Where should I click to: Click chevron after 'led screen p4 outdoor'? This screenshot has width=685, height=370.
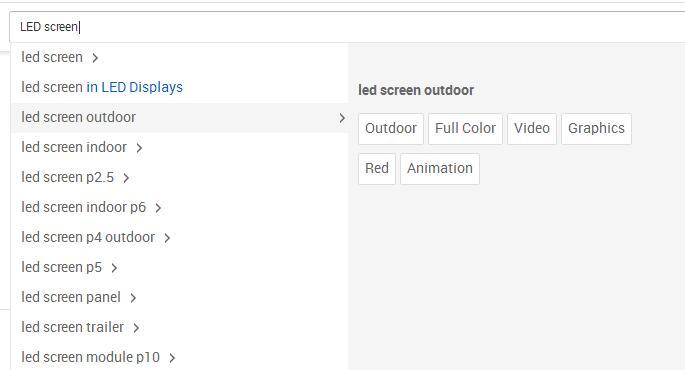167,238
